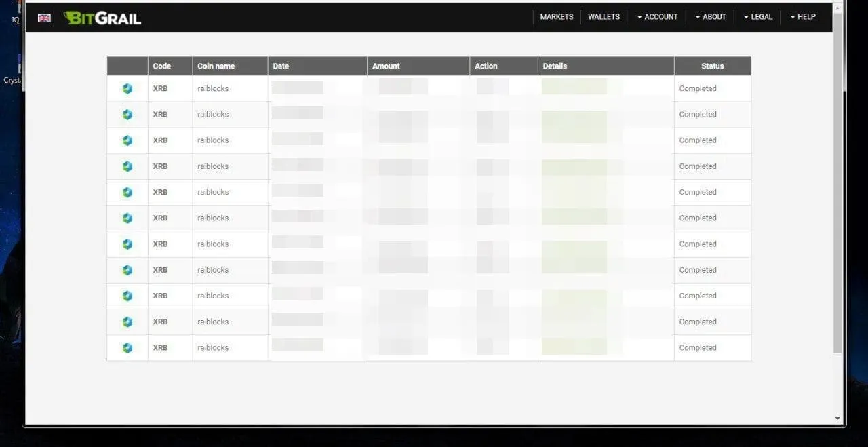Open the MARKETS menu item
This screenshot has width=868, height=447.
click(x=557, y=17)
